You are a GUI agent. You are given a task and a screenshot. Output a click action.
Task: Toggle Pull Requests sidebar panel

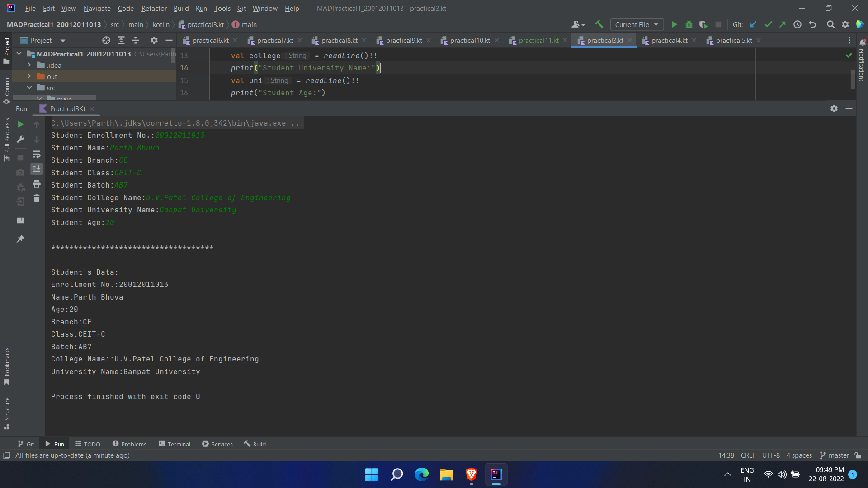6,140
